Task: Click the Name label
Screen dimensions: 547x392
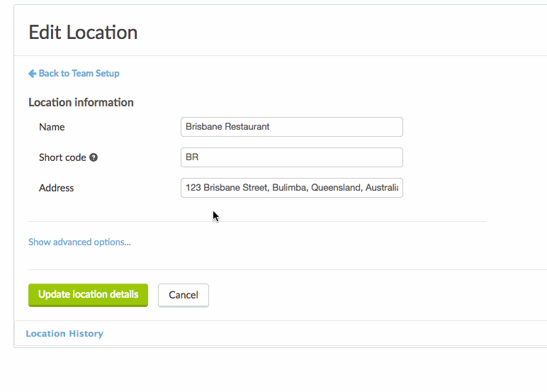Action: click(x=52, y=127)
